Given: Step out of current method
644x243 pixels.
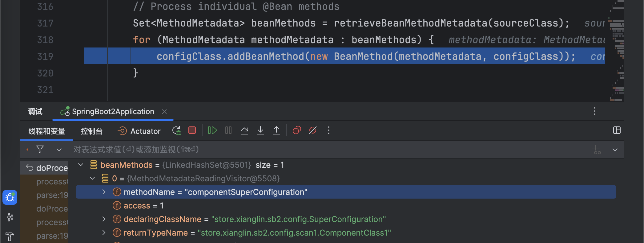Looking at the screenshot, I should (x=276, y=130).
